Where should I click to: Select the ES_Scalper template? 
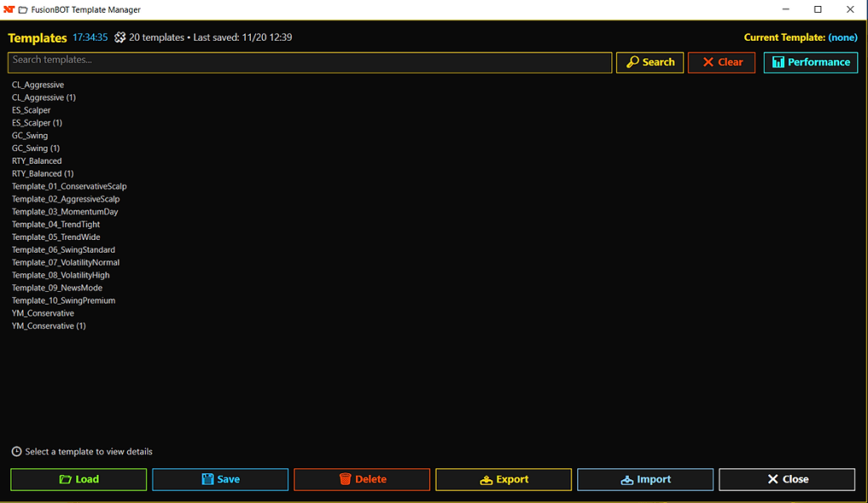pyautogui.click(x=31, y=110)
